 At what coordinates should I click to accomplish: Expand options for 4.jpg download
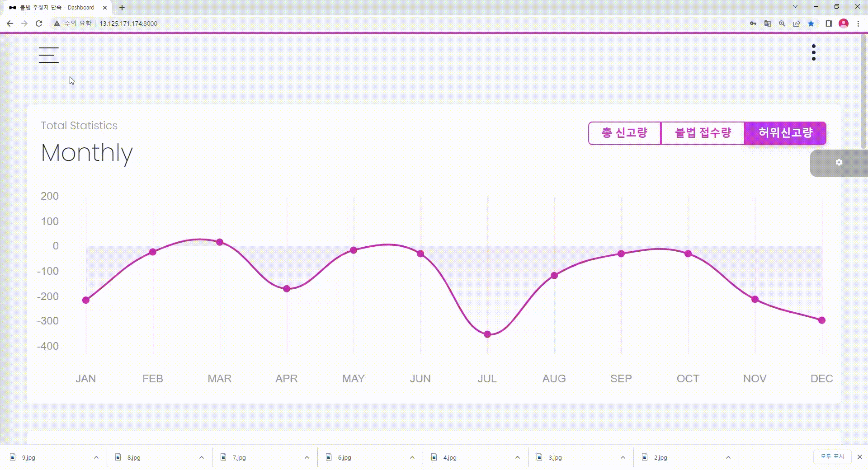518,457
